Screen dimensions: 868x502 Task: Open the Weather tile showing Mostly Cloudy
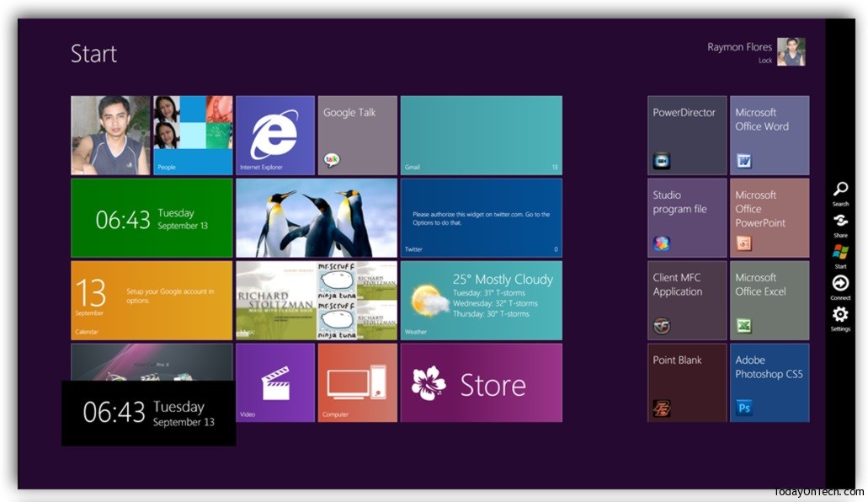[481, 301]
